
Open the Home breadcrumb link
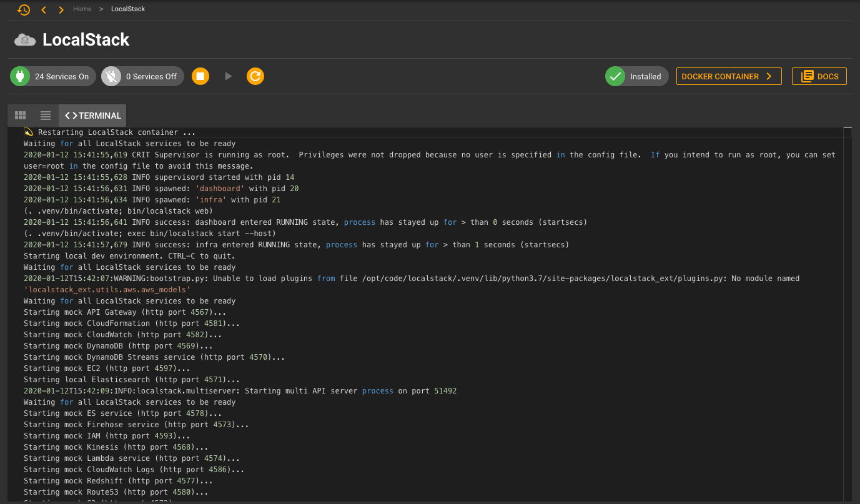[x=82, y=9]
